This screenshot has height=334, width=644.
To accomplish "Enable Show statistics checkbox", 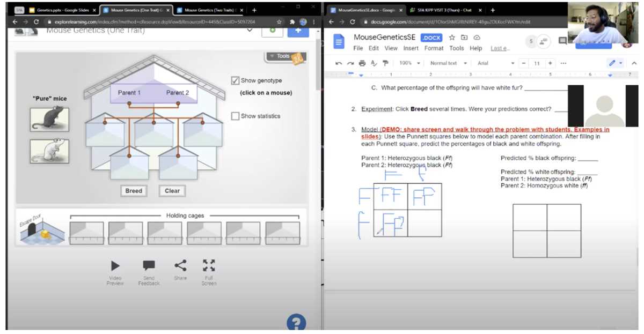I will [x=235, y=116].
